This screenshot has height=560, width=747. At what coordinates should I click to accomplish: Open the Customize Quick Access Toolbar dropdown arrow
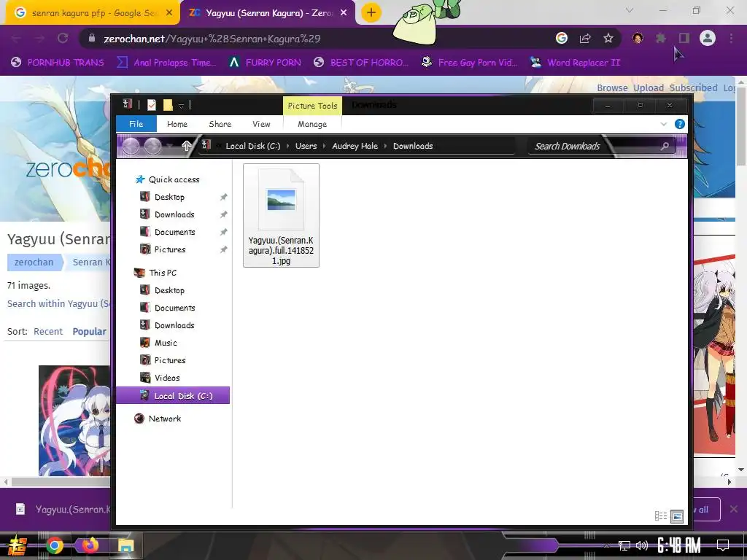pos(181,106)
